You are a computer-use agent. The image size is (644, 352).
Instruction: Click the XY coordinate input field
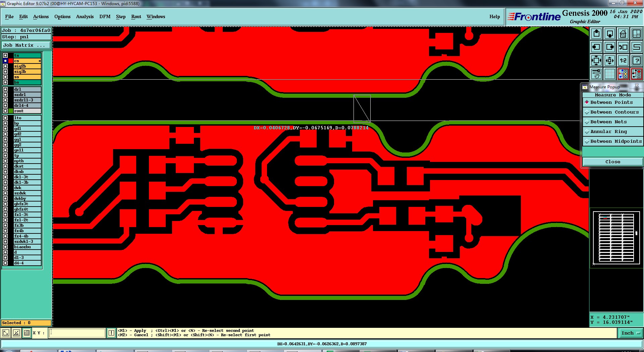click(x=77, y=333)
